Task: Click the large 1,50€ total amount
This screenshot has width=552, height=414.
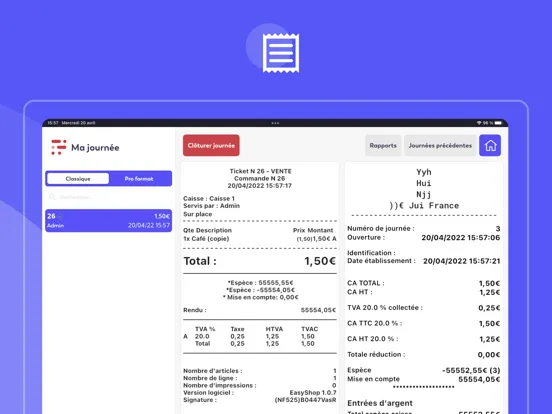Action: [x=320, y=261]
